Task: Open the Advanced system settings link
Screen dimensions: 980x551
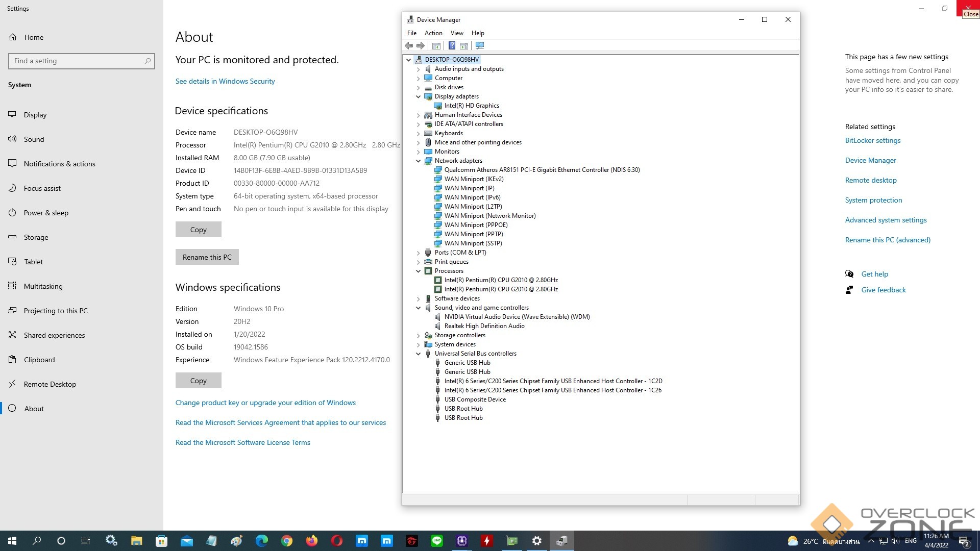Action: (886, 220)
